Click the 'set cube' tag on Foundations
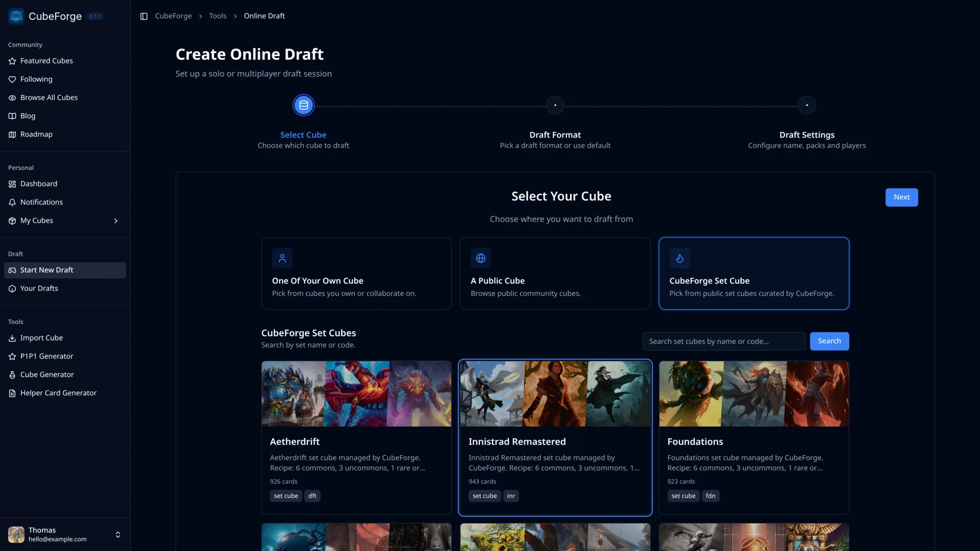980x551 pixels. tap(683, 496)
